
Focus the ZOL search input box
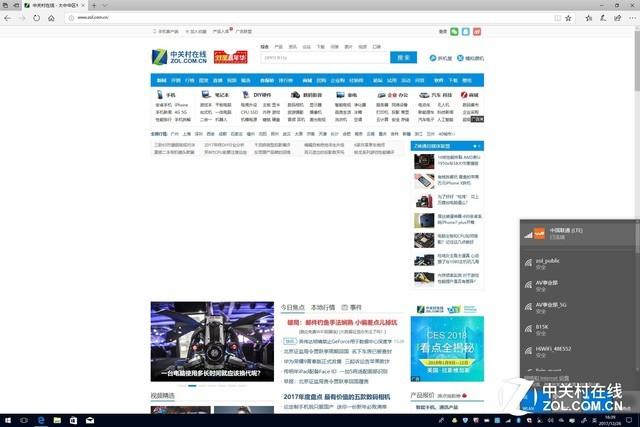pyautogui.click(x=325, y=58)
